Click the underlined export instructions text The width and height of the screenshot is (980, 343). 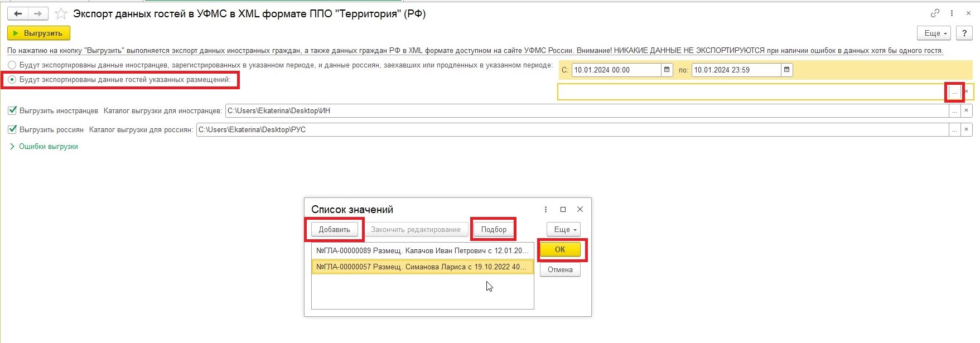pos(475,51)
